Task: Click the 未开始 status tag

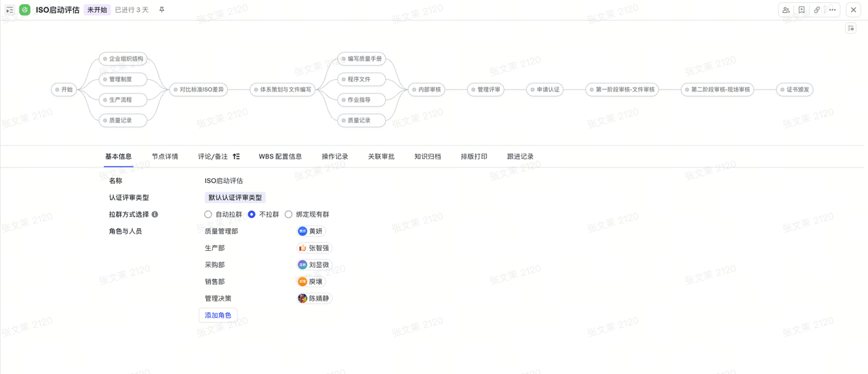Action: coord(97,10)
